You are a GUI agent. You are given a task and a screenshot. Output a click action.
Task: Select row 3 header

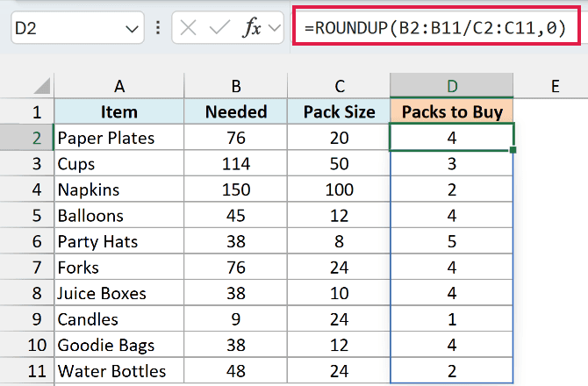point(27,163)
